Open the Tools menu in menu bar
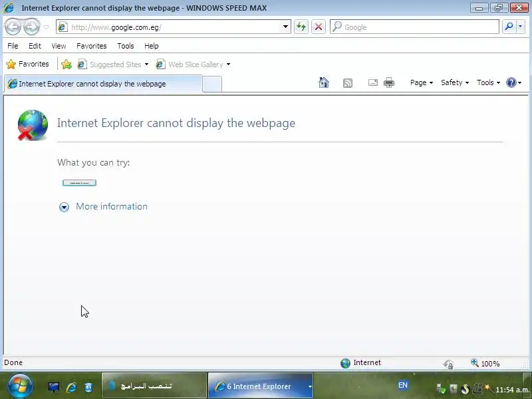Screen dimensions: 532x399 tap(126, 46)
